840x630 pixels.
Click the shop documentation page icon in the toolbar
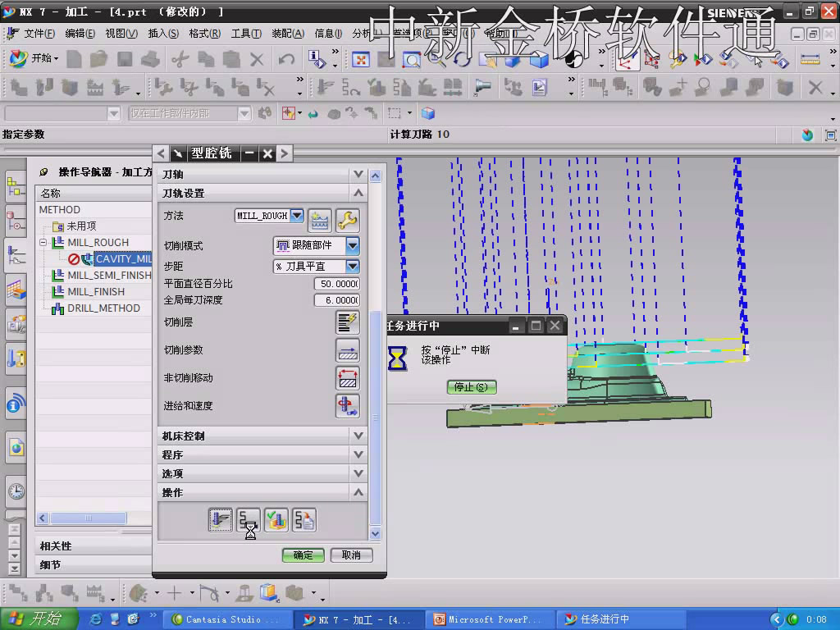[x=540, y=87]
